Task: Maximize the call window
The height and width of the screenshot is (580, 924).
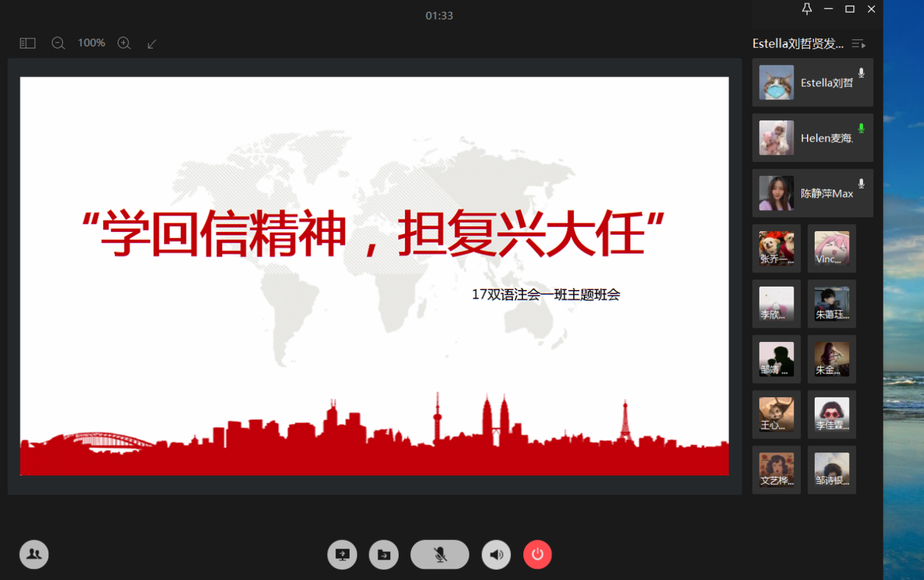Action: 850,9
